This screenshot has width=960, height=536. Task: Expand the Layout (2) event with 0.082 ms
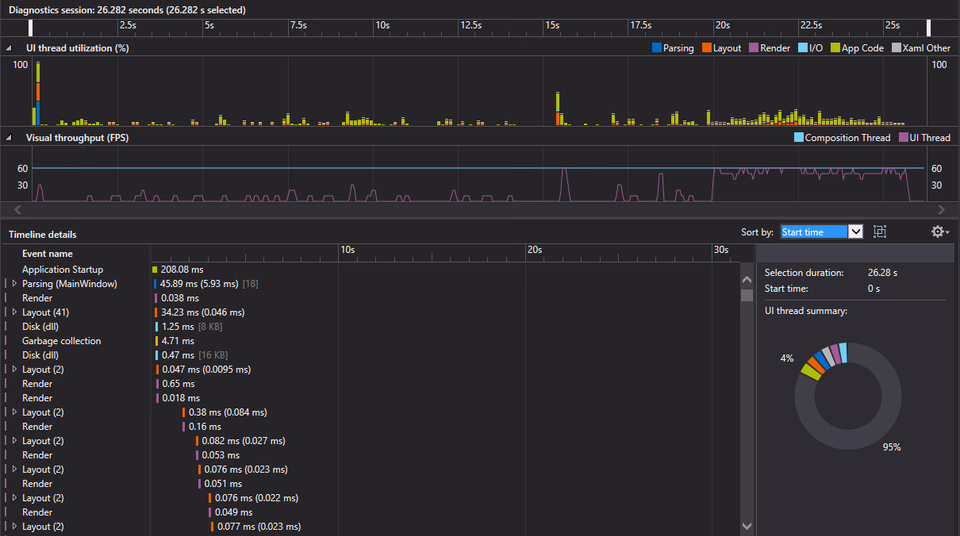[x=15, y=440]
